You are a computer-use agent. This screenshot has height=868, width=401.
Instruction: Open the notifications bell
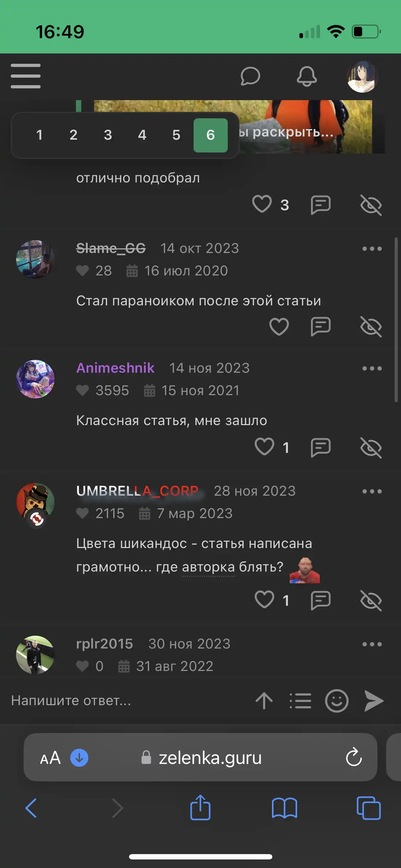coord(307,76)
